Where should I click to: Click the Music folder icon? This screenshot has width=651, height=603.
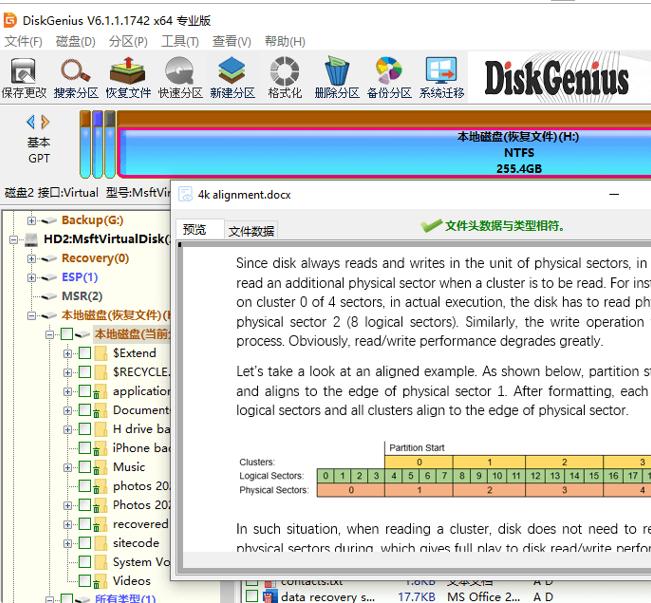coord(100,467)
